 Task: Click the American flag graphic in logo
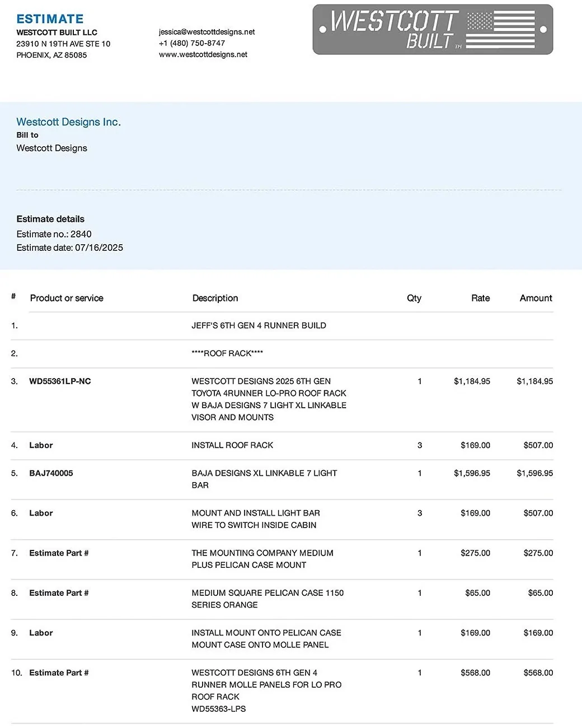coord(501,29)
